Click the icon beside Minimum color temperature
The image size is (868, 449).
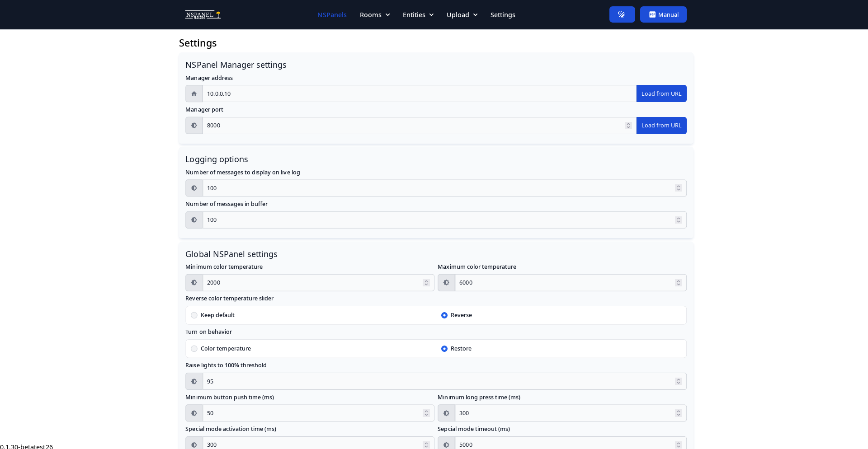click(x=194, y=283)
